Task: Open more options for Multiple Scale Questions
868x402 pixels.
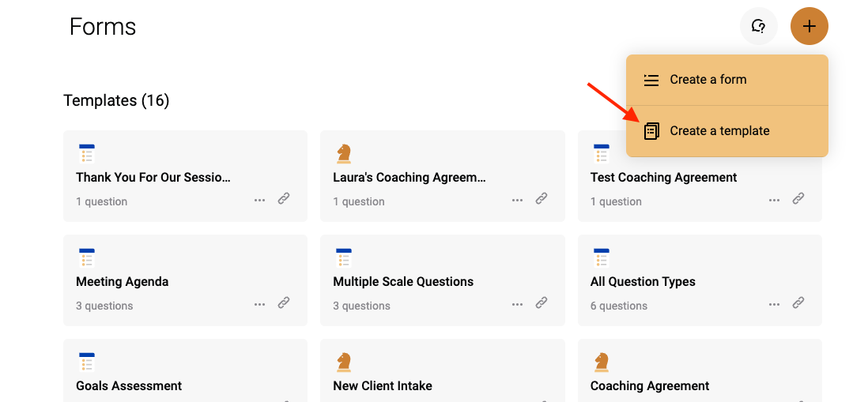Action: click(517, 304)
